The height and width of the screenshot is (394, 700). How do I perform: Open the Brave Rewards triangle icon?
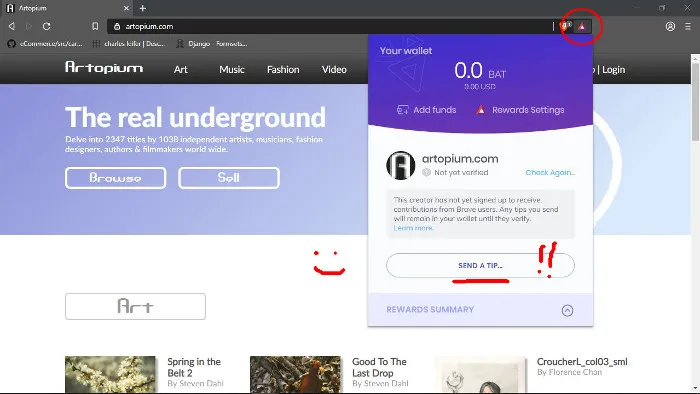click(x=582, y=27)
